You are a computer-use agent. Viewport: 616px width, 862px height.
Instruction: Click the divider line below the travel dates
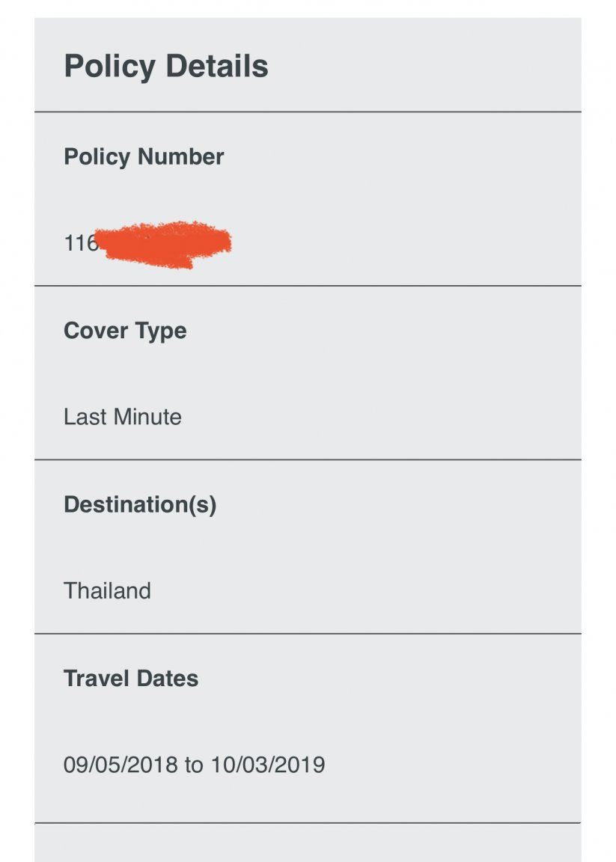308,823
